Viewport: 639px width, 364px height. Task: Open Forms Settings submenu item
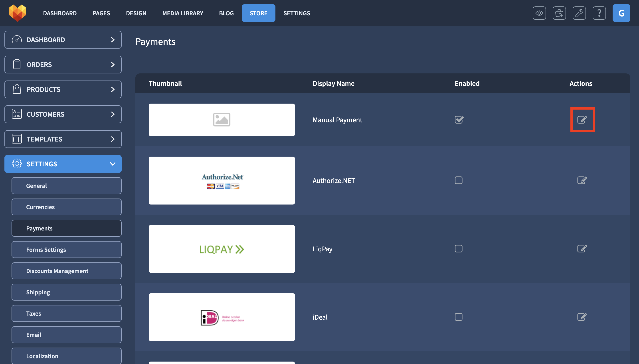pos(67,250)
